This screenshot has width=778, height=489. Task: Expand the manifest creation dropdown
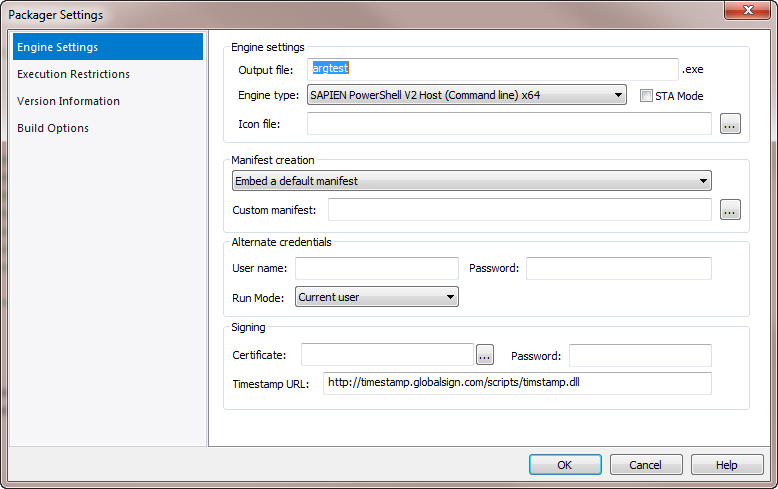[x=471, y=181]
